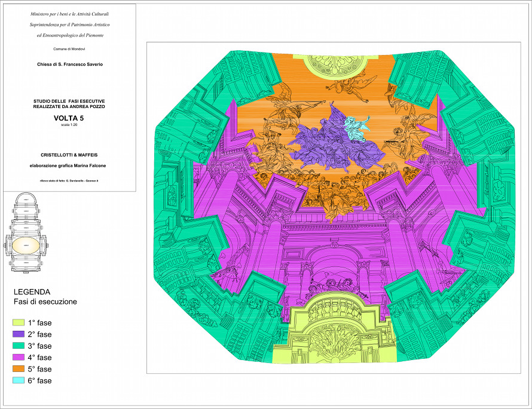Select "REALIZZATE DA ANDREA POZZO" line
The width and height of the screenshot is (532, 409).
pyautogui.click(x=69, y=106)
